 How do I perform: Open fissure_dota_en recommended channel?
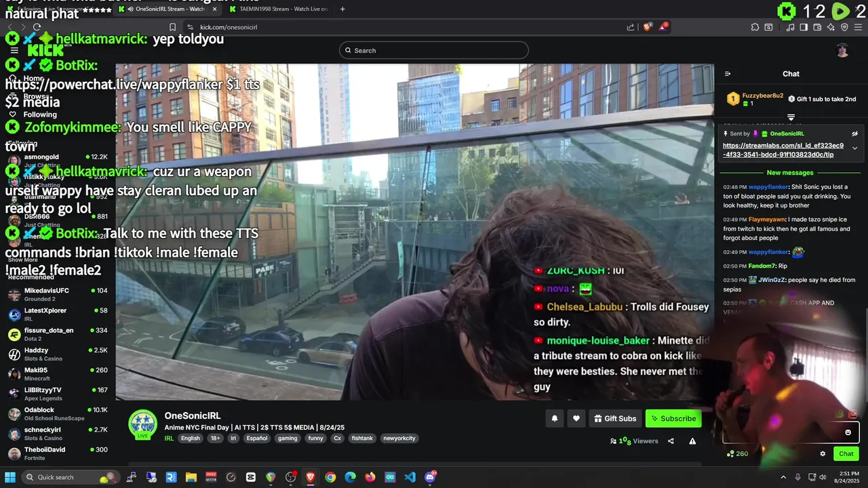click(x=58, y=334)
